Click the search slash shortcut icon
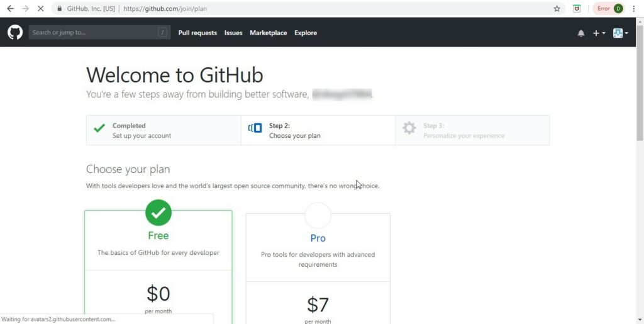644x324 pixels. click(163, 33)
